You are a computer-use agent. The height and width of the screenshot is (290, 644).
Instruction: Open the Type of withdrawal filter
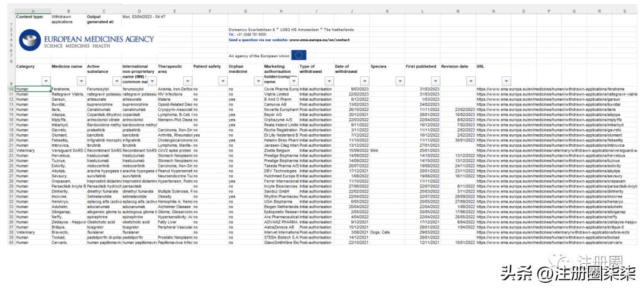(x=328, y=81)
